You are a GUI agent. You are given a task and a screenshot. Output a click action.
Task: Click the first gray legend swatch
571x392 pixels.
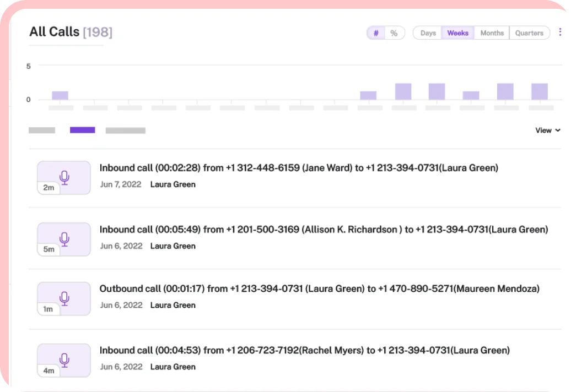point(42,130)
